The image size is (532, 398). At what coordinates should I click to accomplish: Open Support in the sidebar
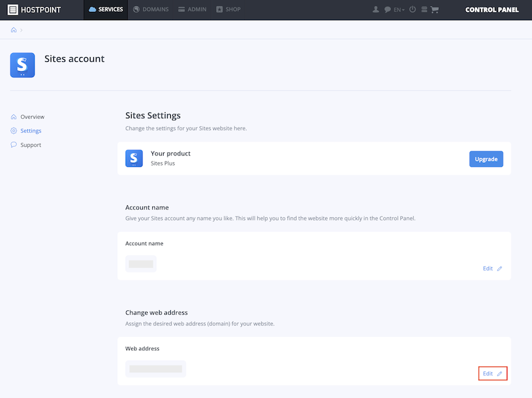[26, 145]
